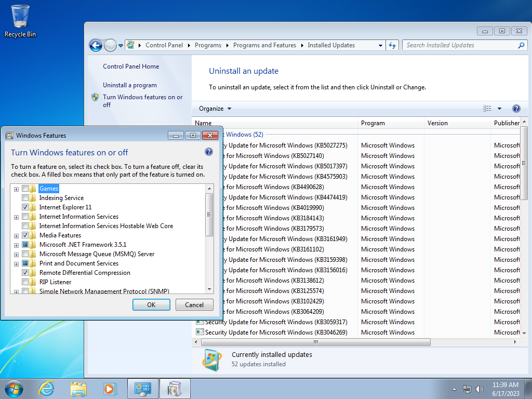This screenshot has width=532, height=399.
Task: Open Windows Explorer from taskbar
Action: coord(78,389)
